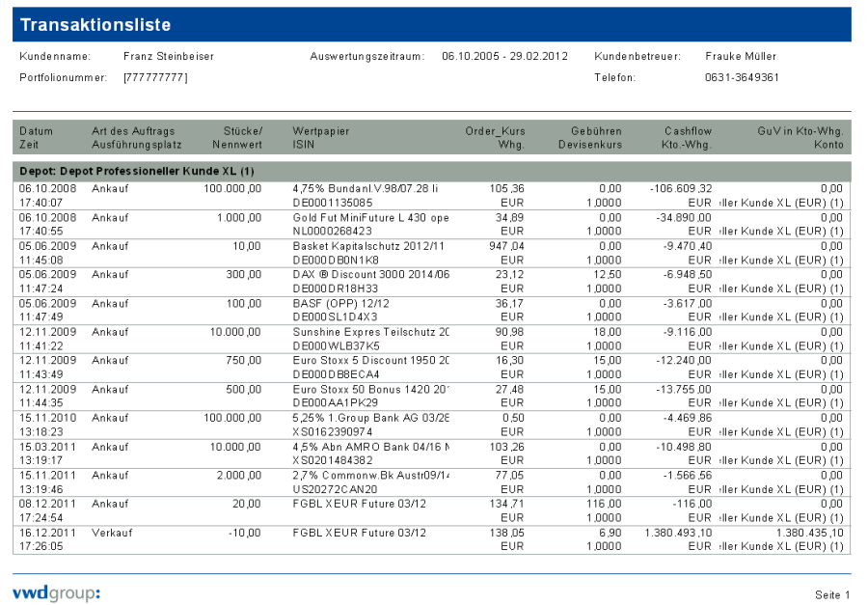The height and width of the screenshot is (605, 868).
Task: Click the Gebühren column header
Action: 596,131
